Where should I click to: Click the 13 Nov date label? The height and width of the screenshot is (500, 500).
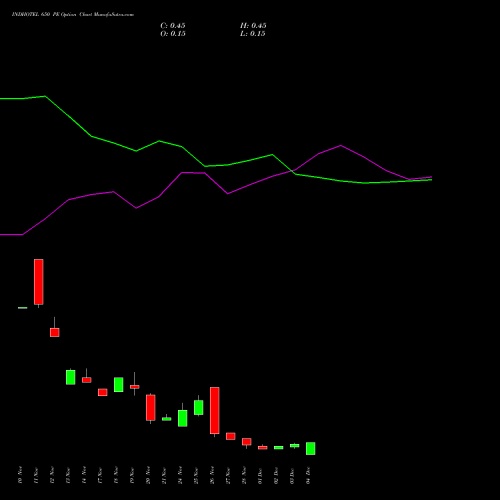point(68,475)
